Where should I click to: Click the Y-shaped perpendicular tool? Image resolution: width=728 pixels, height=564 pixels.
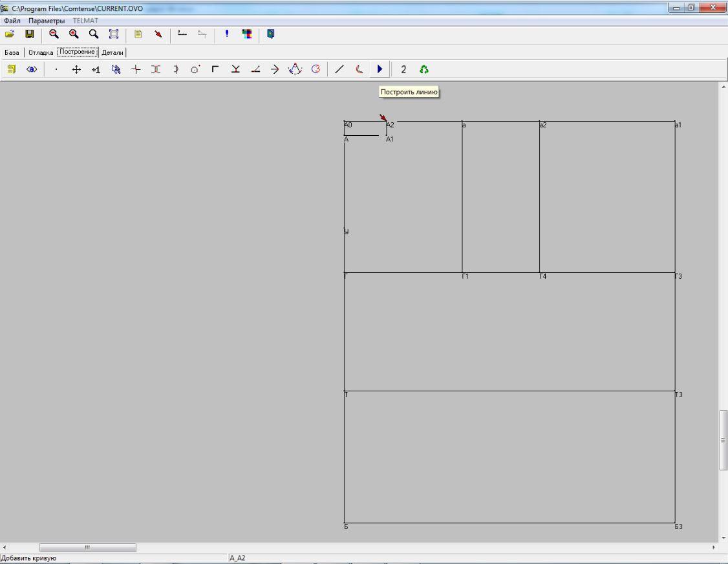click(x=235, y=69)
